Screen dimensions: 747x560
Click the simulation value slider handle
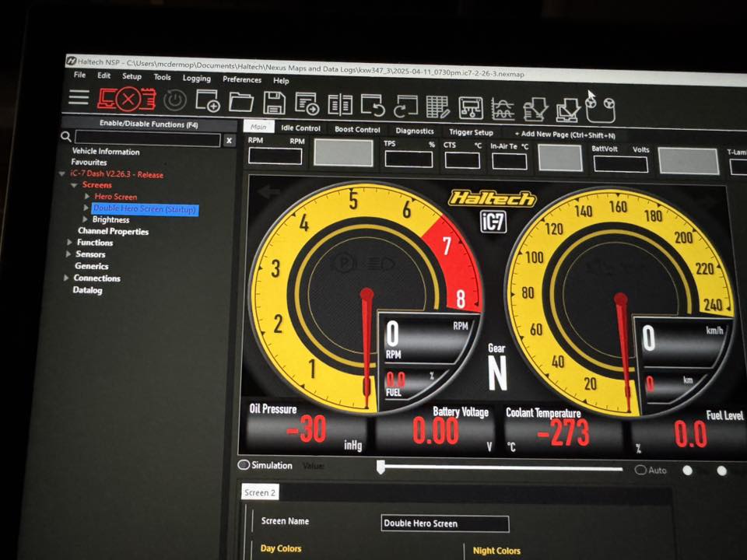381,466
